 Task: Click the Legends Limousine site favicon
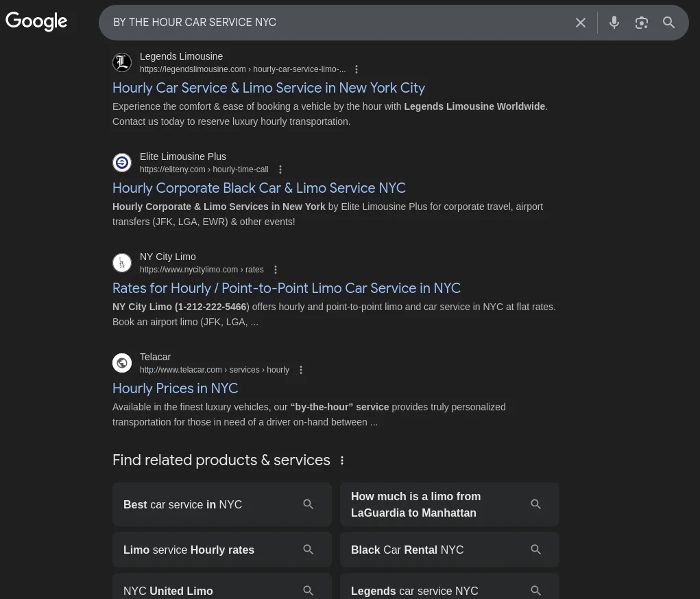pyautogui.click(x=122, y=62)
